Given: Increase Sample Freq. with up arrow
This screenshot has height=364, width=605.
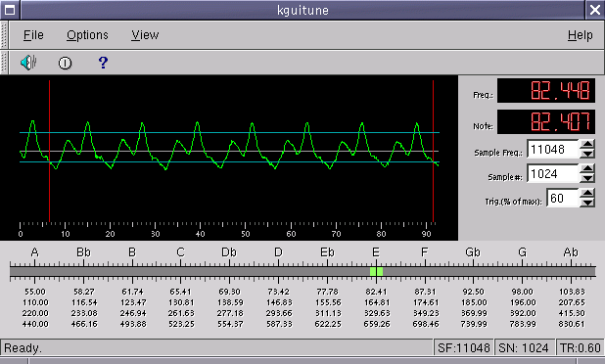Looking at the screenshot, I should pos(587,145).
